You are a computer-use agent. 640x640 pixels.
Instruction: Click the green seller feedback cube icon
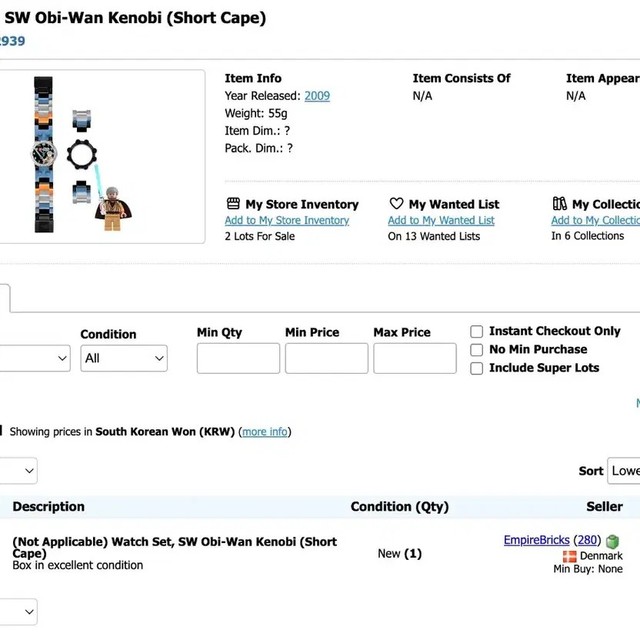612,541
